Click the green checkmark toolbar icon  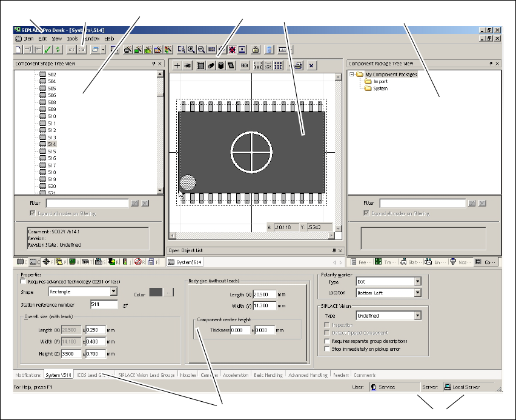(47, 50)
